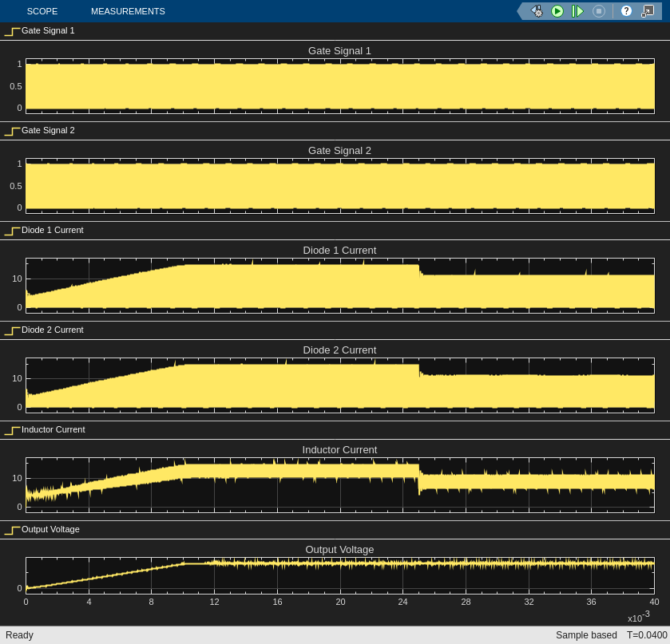Click the Gate Signal 2 plot title
The image size is (670, 644).
click(x=339, y=151)
